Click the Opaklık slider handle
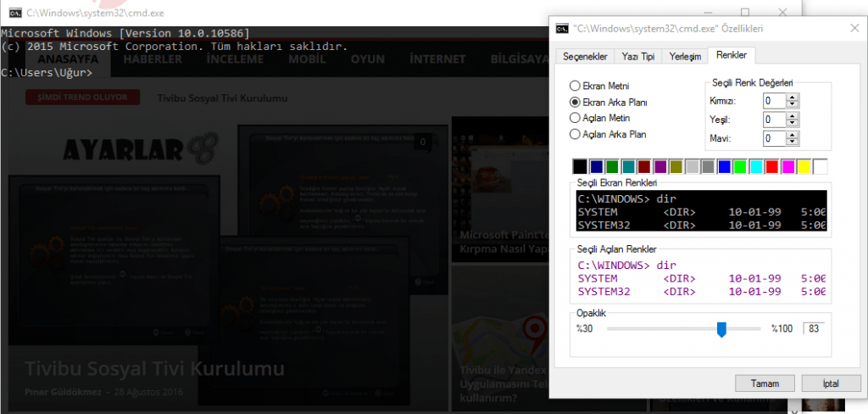Viewport: 868px width, 414px height. click(721, 328)
